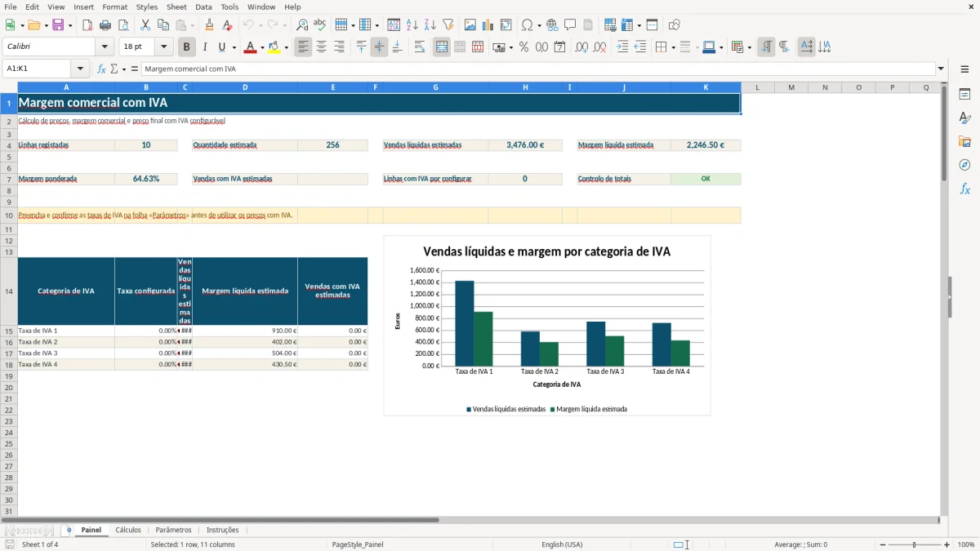This screenshot has width=980, height=551.
Task: Toggle Underline formatting
Action: pyautogui.click(x=222, y=47)
